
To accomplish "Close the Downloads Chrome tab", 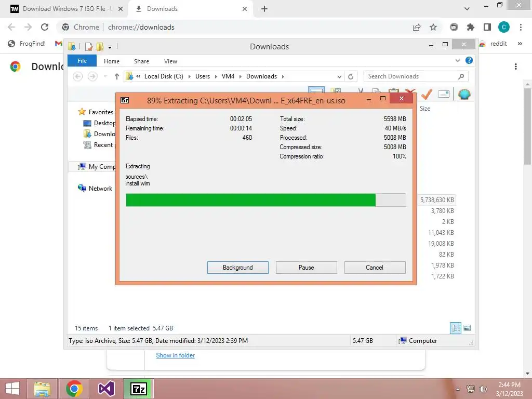I will coord(245,9).
